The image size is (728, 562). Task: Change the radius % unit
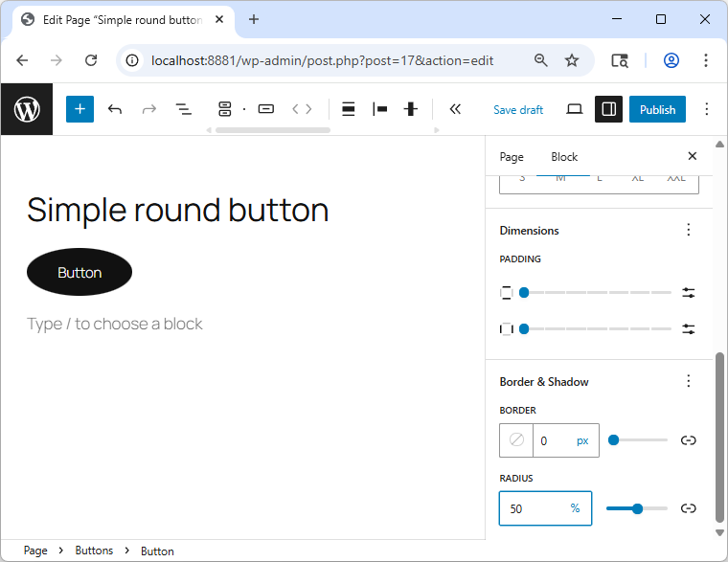click(x=576, y=508)
